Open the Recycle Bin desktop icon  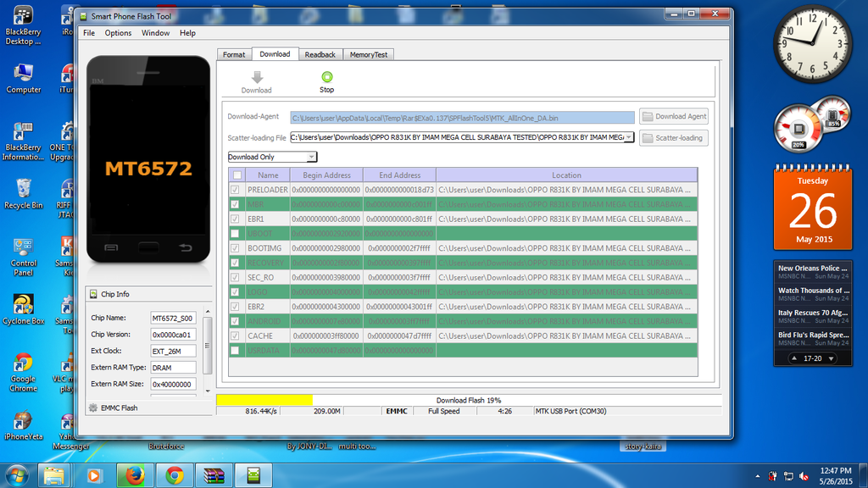click(x=23, y=190)
